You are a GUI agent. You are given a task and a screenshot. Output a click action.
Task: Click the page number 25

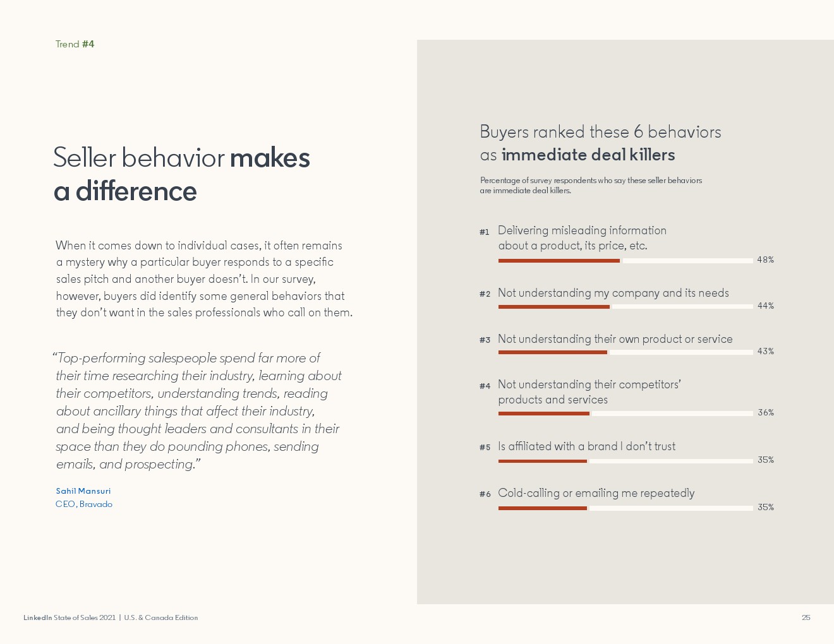pyautogui.click(x=806, y=617)
